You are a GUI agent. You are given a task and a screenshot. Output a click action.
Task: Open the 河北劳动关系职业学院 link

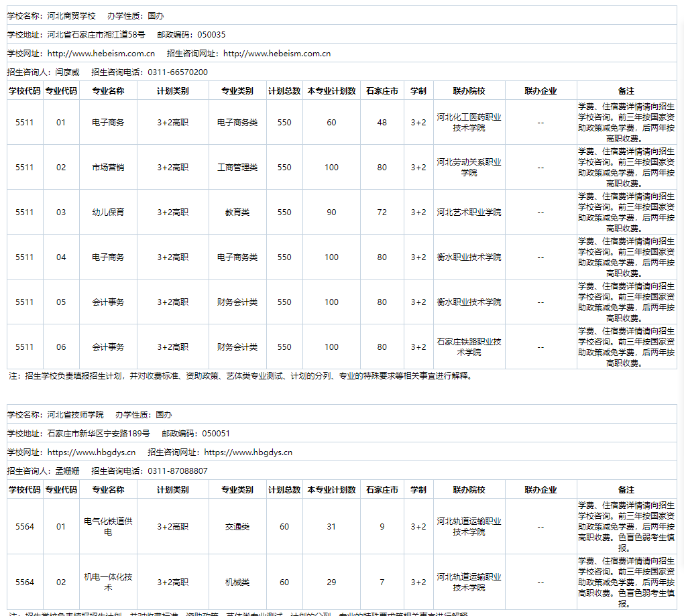[x=469, y=168]
